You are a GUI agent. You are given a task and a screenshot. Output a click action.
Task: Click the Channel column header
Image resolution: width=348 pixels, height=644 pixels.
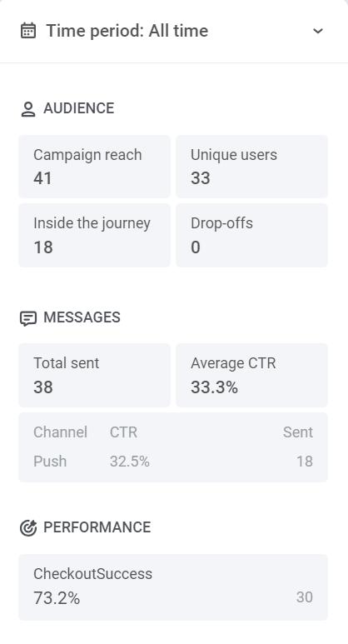(x=60, y=432)
